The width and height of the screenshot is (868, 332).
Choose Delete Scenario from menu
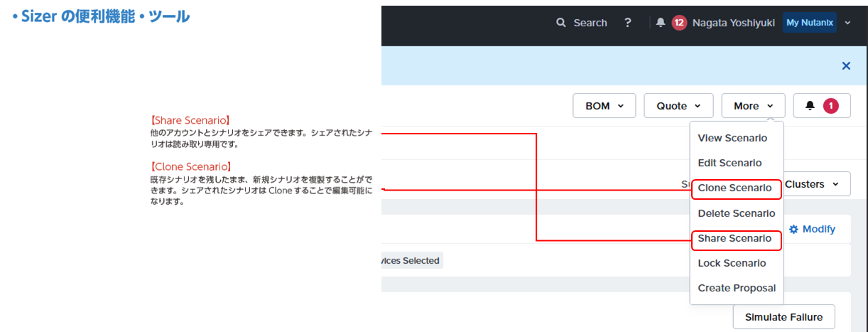click(736, 213)
